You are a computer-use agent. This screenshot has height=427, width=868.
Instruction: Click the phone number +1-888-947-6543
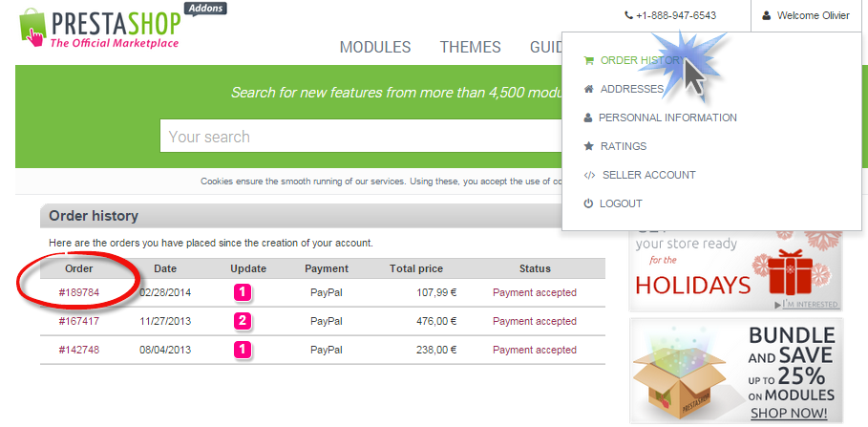(x=676, y=15)
